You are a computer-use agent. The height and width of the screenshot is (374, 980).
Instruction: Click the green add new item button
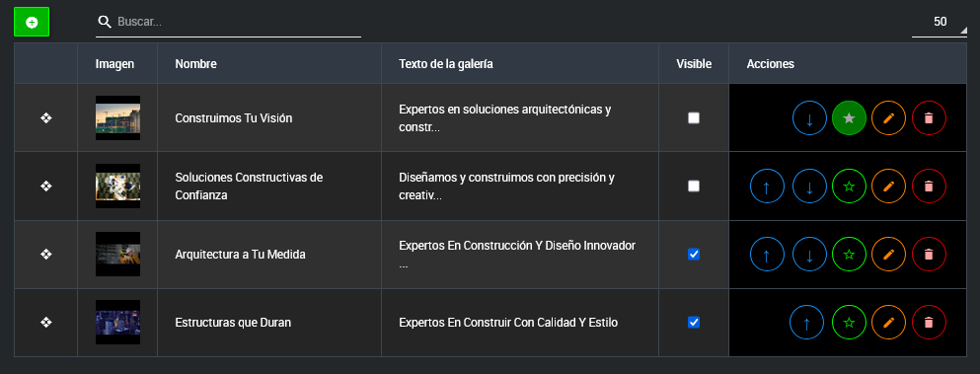point(32,22)
